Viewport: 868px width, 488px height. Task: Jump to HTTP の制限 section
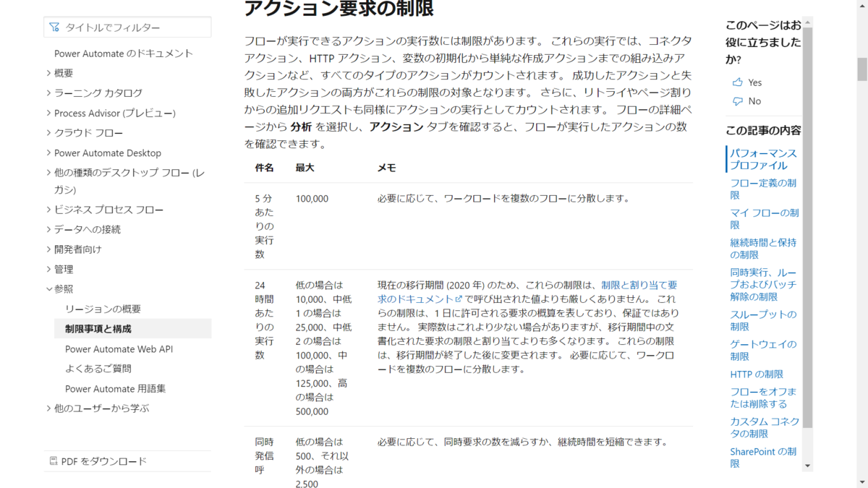(757, 374)
